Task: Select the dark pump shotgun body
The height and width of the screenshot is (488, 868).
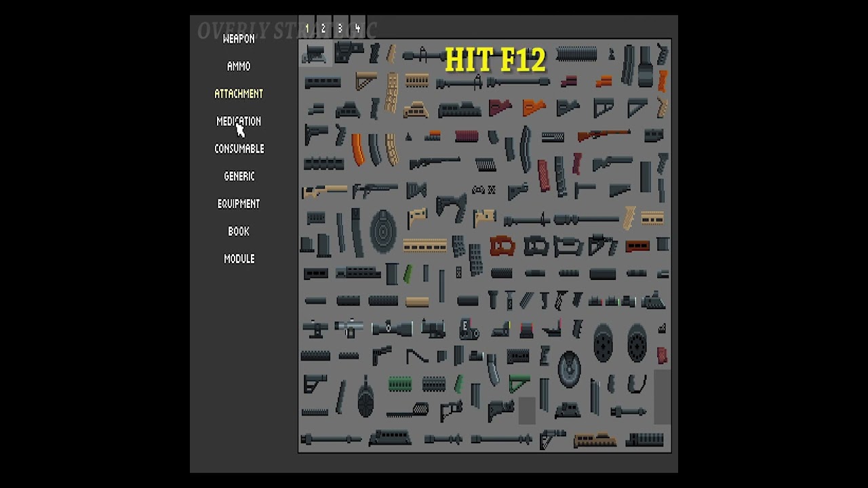Action: point(435,163)
